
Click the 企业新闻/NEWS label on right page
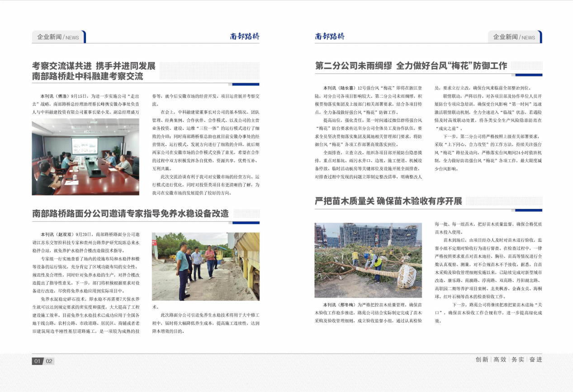[514, 37]
